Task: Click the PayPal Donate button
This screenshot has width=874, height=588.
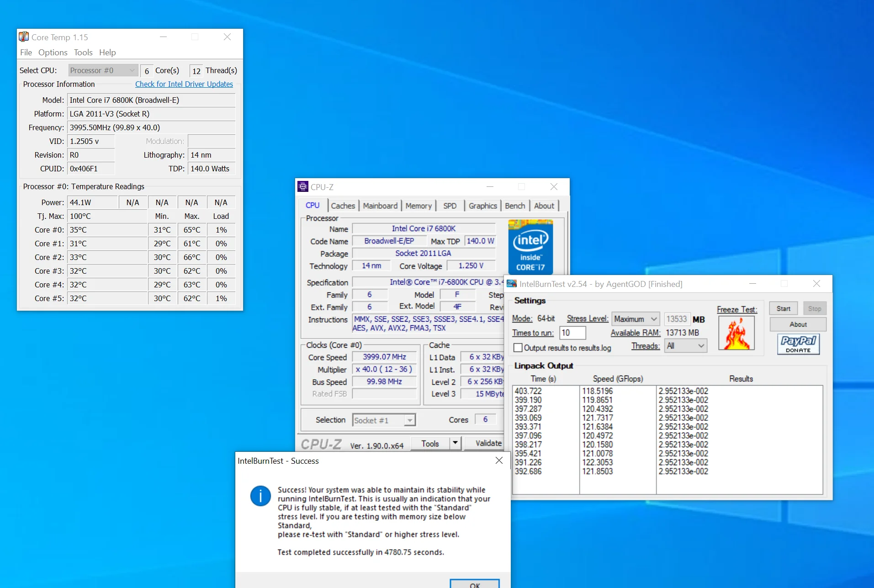Action: pos(798,344)
